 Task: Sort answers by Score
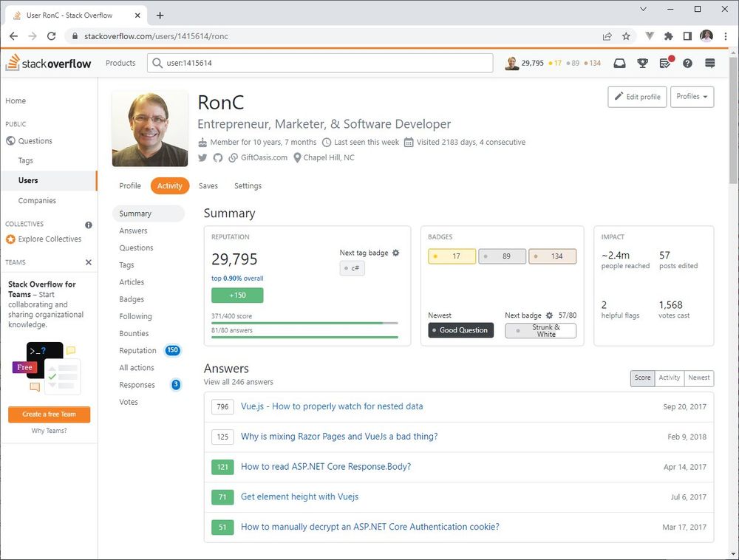point(642,378)
